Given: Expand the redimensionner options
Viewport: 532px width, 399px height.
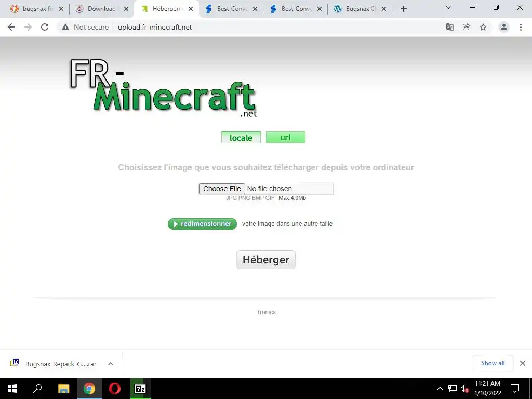Looking at the screenshot, I should click(x=202, y=224).
